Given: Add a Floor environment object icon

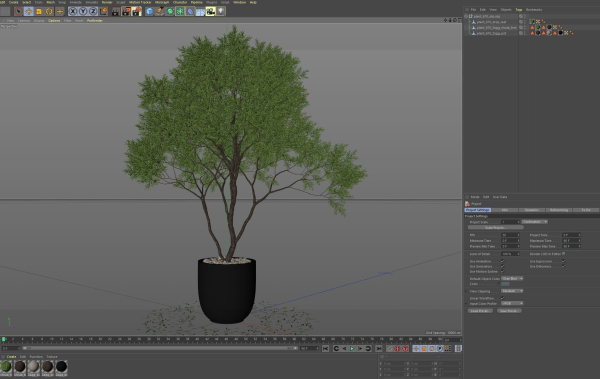Looking at the screenshot, I should pyautogui.click(x=200, y=11).
